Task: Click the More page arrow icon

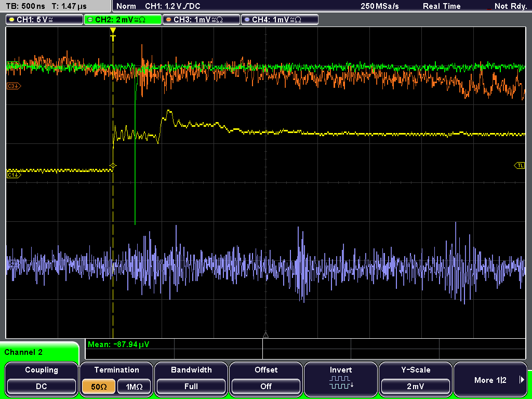Action: pyautogui.click(x=522, y=380)
